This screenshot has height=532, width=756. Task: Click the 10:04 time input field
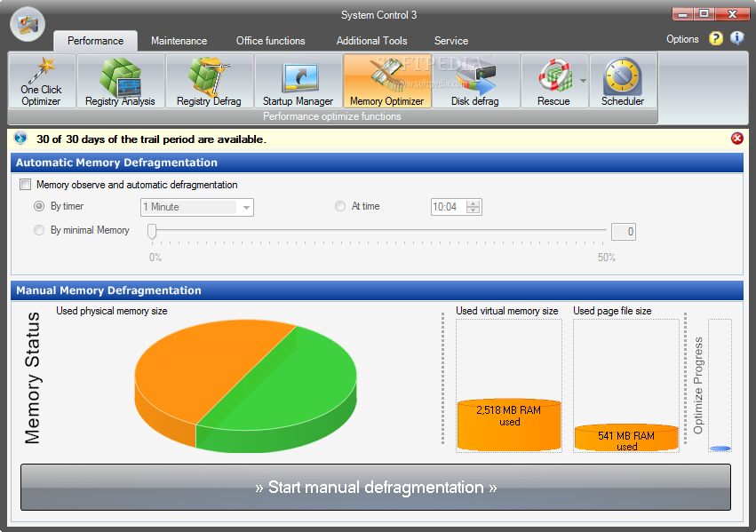click(x=449, y=207)
